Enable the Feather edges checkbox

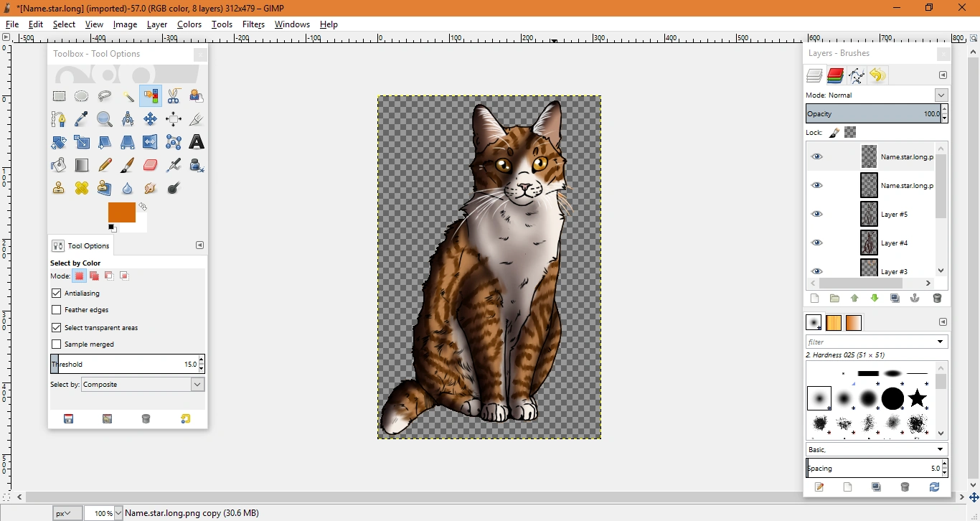pos(57,310)
